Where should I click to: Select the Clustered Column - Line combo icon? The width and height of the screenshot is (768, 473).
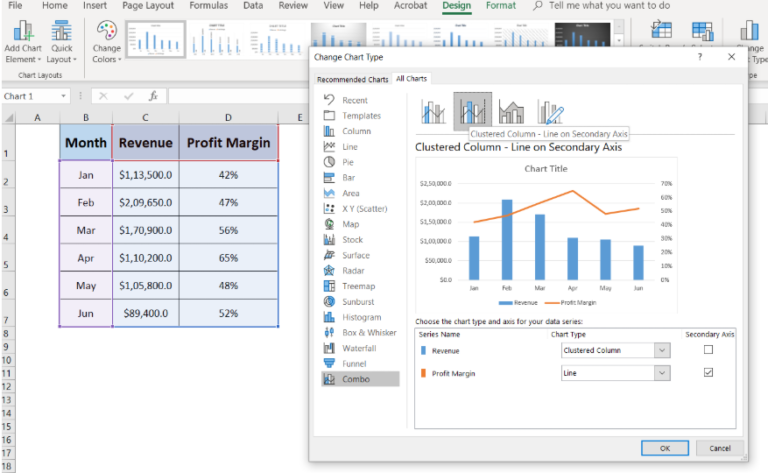tap(434, 110)
